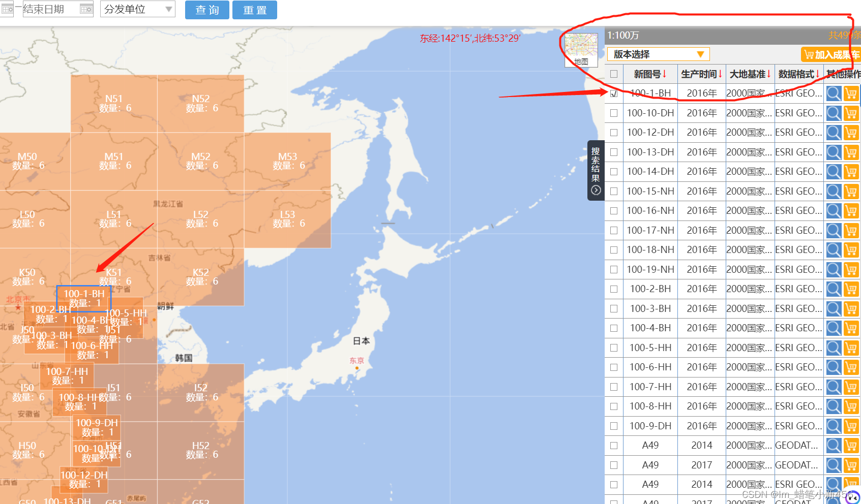
Task: Collapse the 搜索结果 side panel arrow
Action: coord(596,190)
